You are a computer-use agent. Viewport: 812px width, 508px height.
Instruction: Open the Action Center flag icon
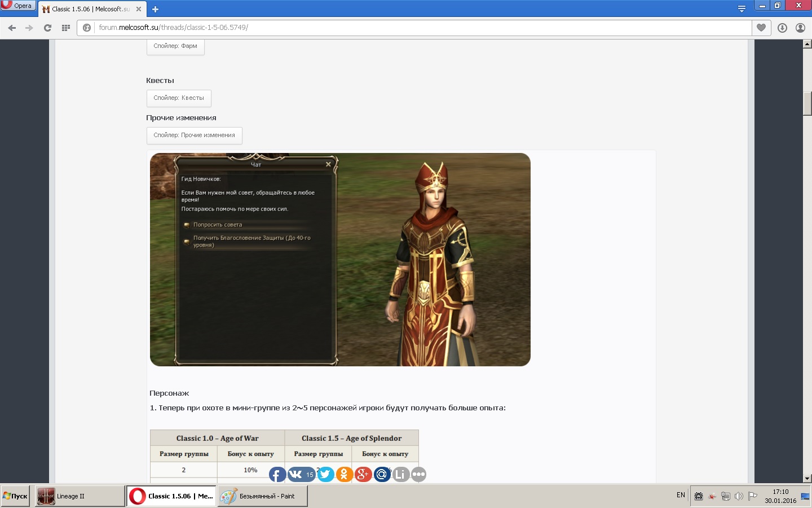[x=752, y=496]
